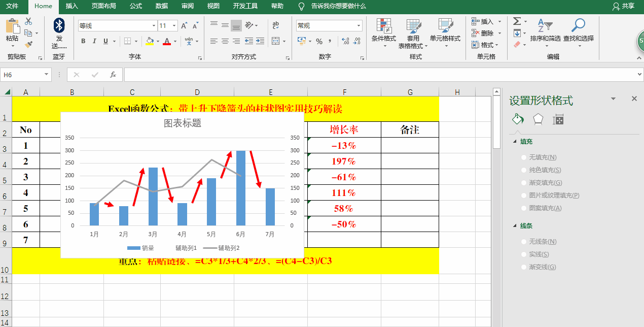Select the 图表标题 chart title
The image size is (644, 327).
click(183, 123)
